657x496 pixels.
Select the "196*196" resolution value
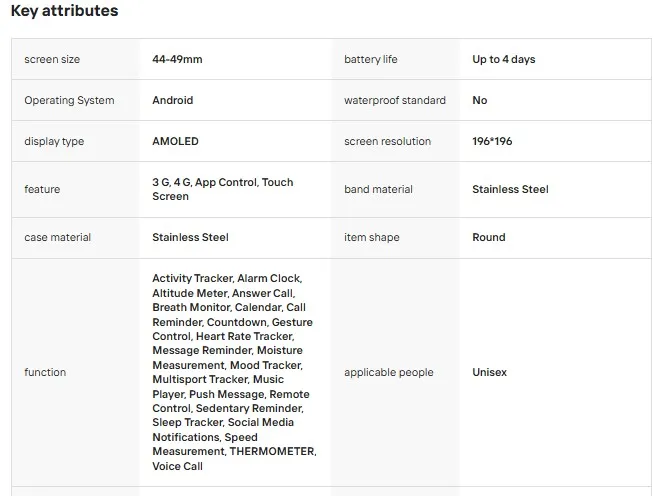pos(492,142)
